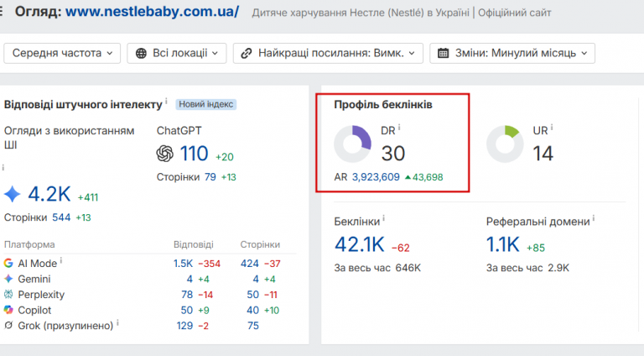
Task: Open Perplexity responses value 78
Action: (187, 295)
